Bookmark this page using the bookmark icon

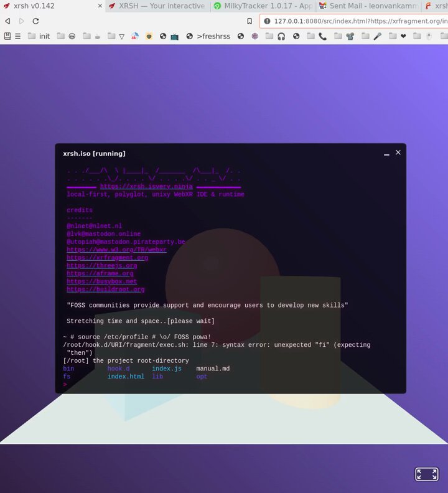click(x=250, y=21)
